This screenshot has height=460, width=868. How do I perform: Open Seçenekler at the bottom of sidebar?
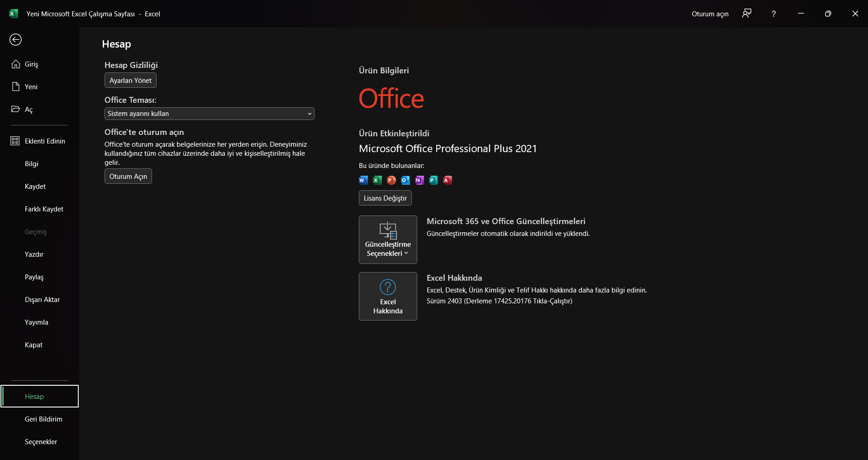(41, 442)
